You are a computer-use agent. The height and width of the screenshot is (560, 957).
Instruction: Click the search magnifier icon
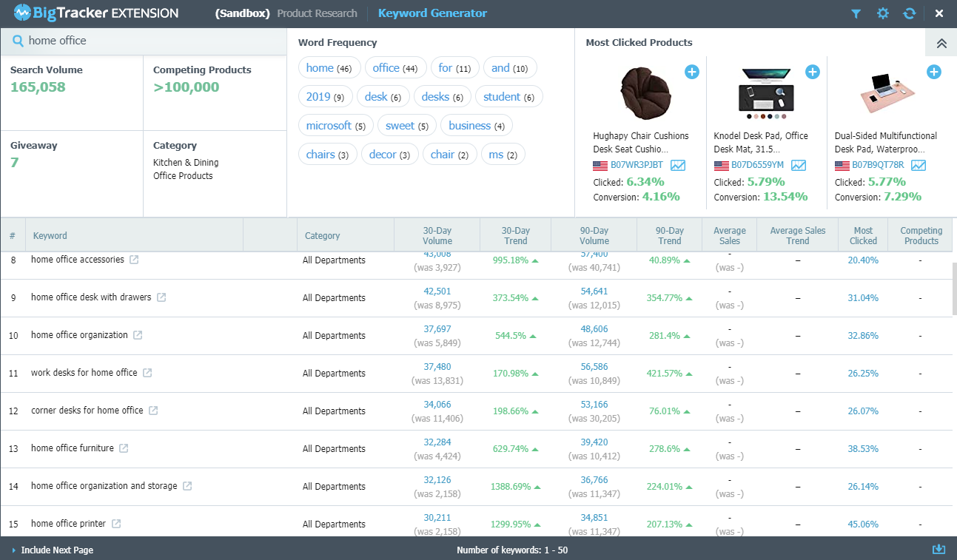[17, 41]
